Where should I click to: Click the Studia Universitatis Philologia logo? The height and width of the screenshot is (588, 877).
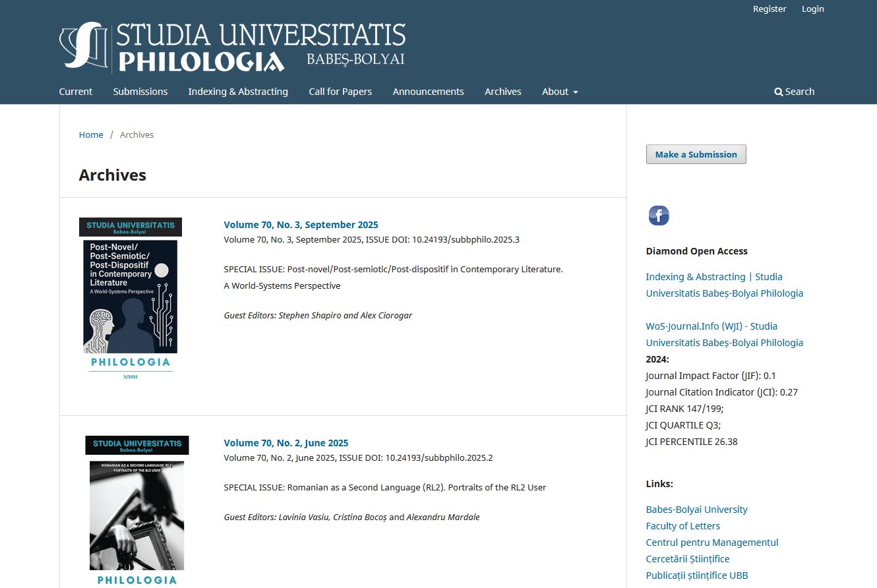pyautogui.click(x=232, y=47)
